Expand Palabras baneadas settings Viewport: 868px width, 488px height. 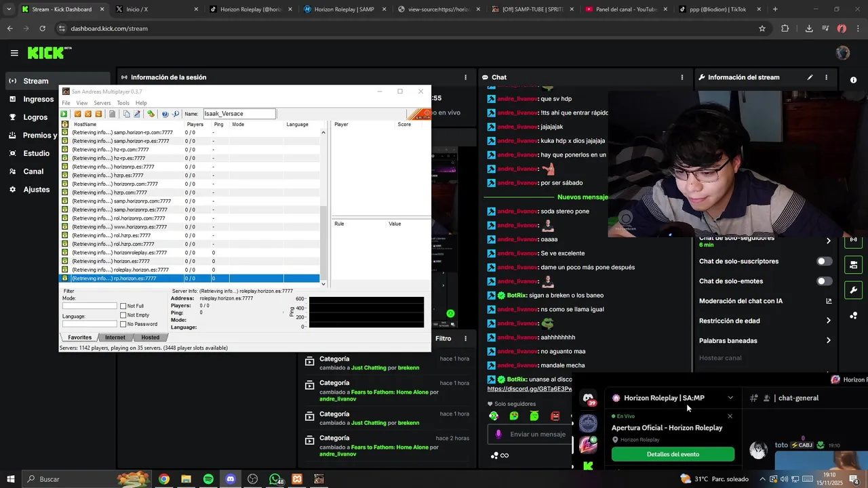pyautogui.click(x=828, y=340)
